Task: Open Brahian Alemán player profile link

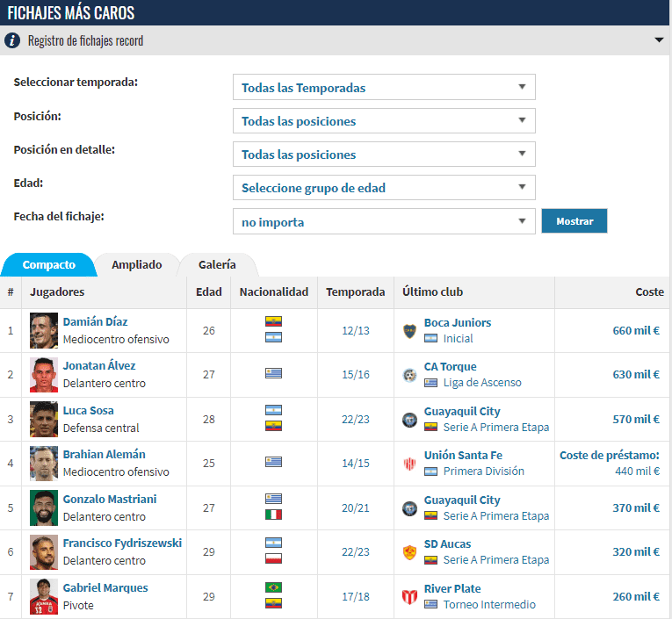Action: coord(105,455)
